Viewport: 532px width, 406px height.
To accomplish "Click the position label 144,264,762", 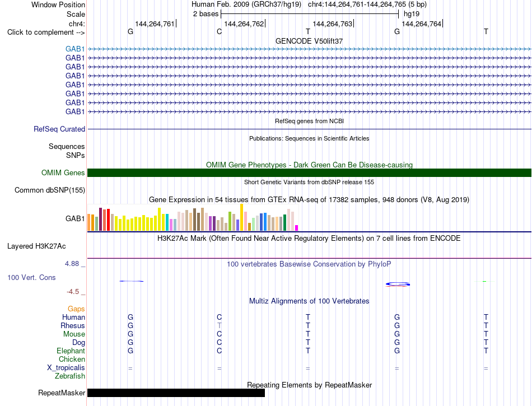I will [x=244, y=24].
